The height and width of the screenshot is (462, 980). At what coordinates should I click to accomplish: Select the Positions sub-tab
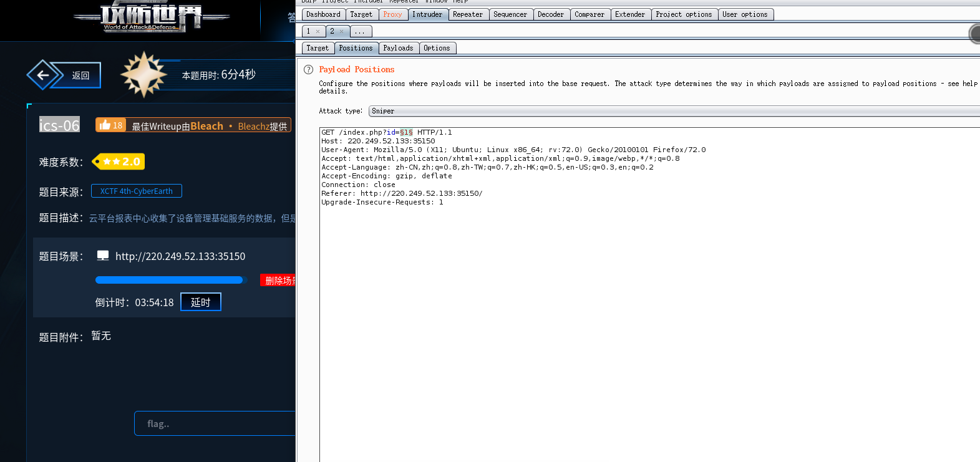[356, 48]
